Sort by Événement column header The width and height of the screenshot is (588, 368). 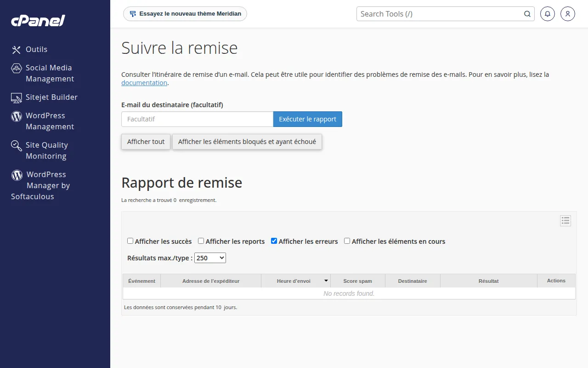[141, 281]
